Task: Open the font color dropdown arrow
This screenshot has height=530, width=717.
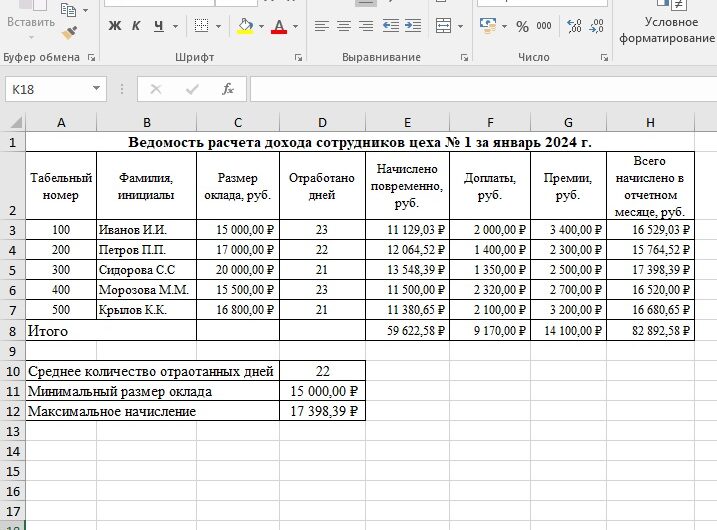Action: coord(295,27)
